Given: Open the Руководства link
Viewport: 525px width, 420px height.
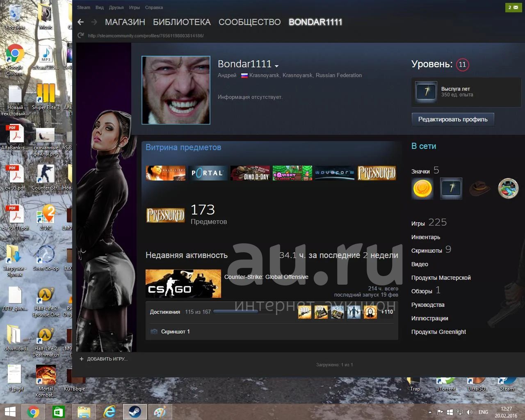Looking at the screenshot, I should tap(428, 305).
